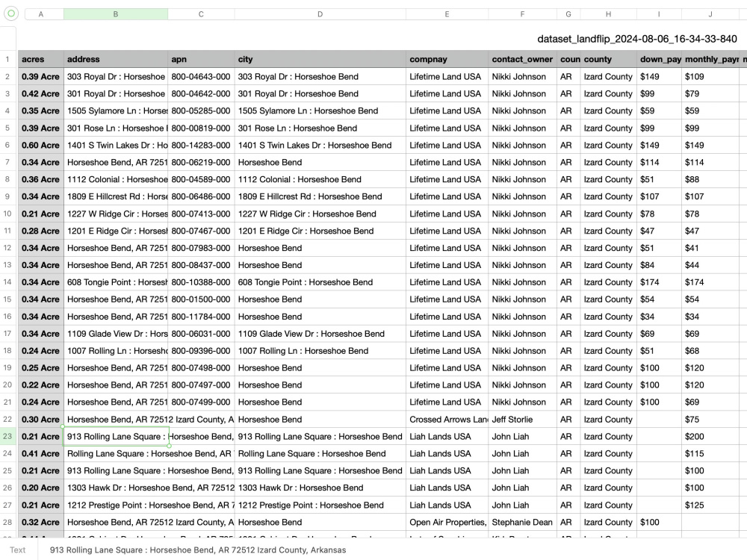Click the 'city' header cell
This screenshot has height=560, width=747.
tap(320, 60)
